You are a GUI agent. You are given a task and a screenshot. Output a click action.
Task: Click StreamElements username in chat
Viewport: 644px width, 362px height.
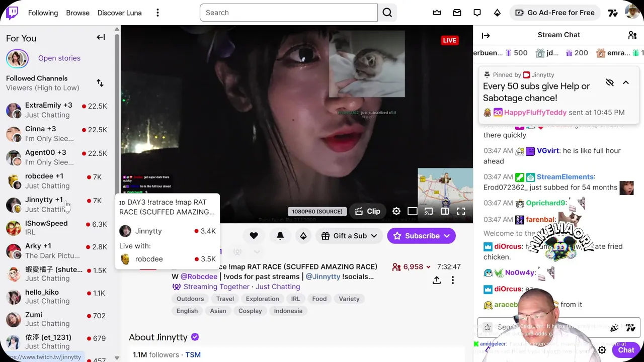[565, 177]
